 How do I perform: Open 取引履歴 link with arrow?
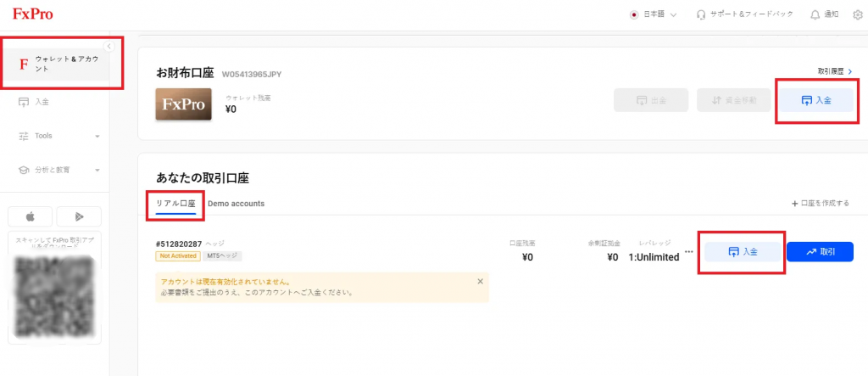pyautogui.click(x=834, y=71)
